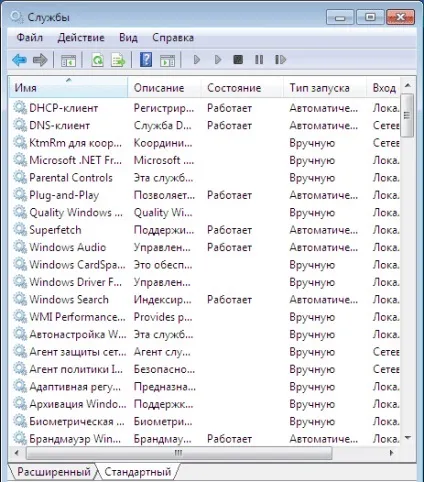Click the gear icon beside DHCP-клиент
Viewport: 424px width, 482px height.
pos(20,108)
